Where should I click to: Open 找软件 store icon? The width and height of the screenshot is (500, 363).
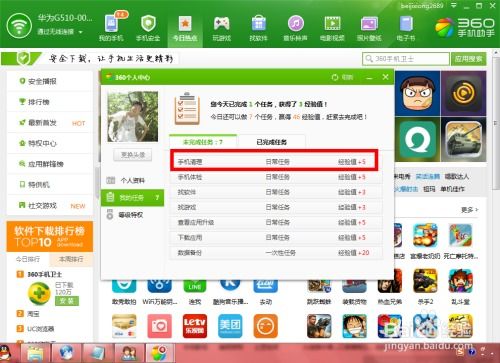point(258,28)
